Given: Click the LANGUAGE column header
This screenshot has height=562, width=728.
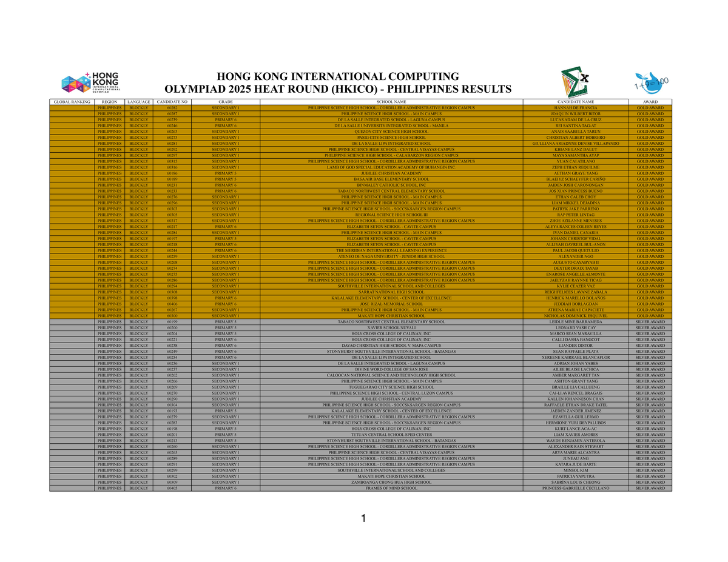Looking at the screenshot, I should tap(139, 101).
